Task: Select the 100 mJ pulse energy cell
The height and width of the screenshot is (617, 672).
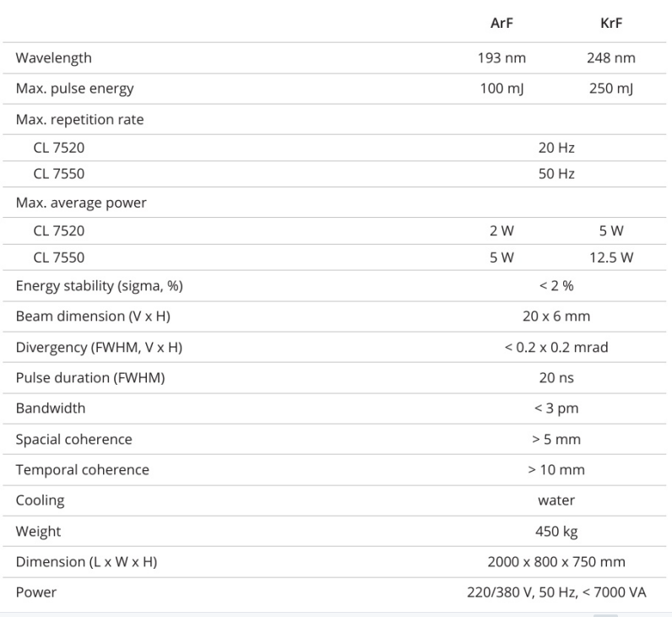Action: pyautogui.click(x=501, y=89)
